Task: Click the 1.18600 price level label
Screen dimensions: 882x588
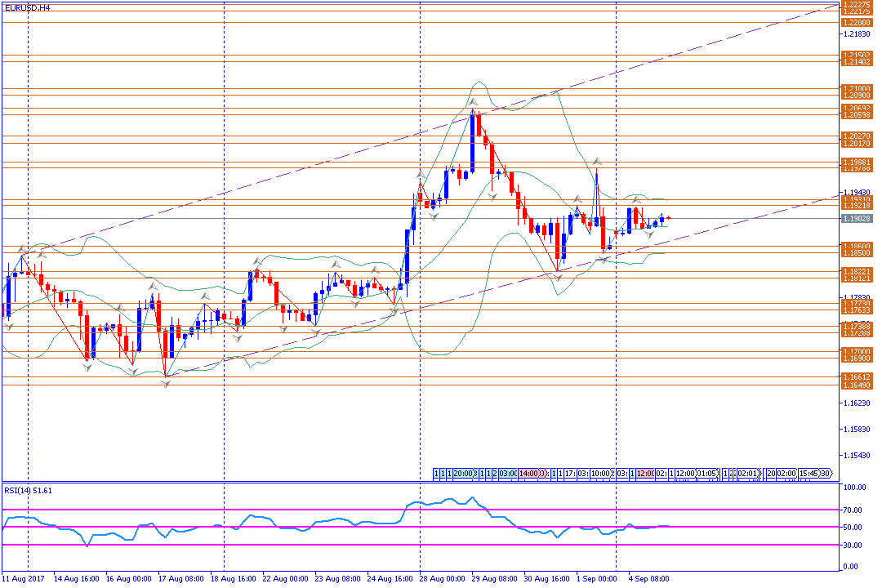Action: (856, 246)
